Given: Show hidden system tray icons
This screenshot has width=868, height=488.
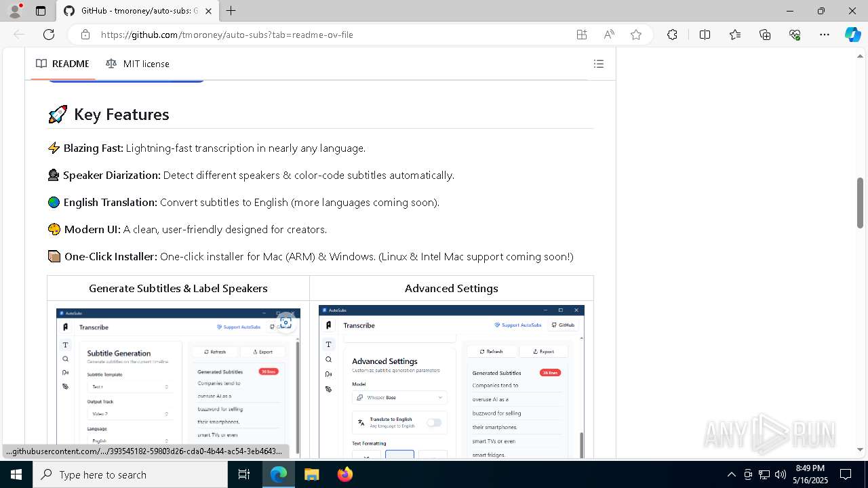Looking at the screenshot, I should (731, 474).
